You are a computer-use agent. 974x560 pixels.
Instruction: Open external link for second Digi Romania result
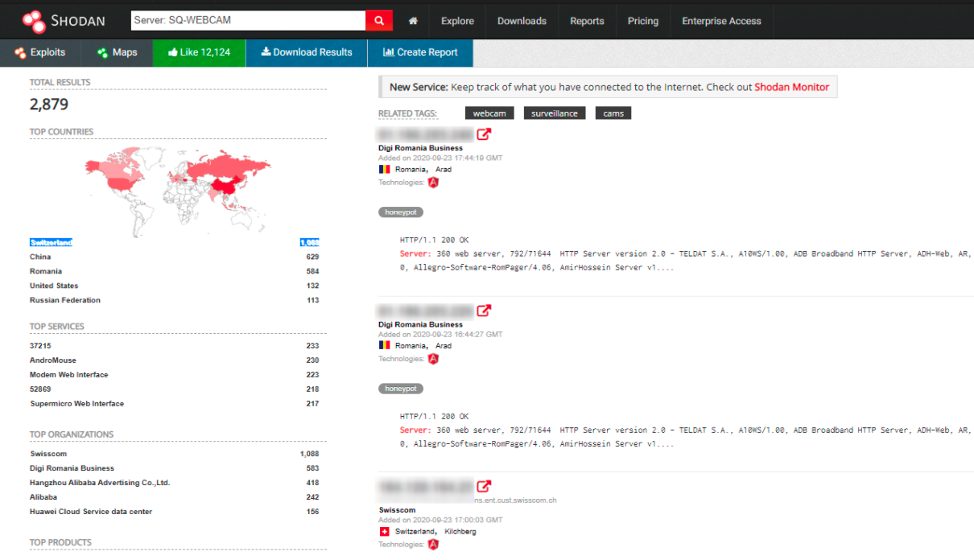pyautogui.click(x=485, y=311)
